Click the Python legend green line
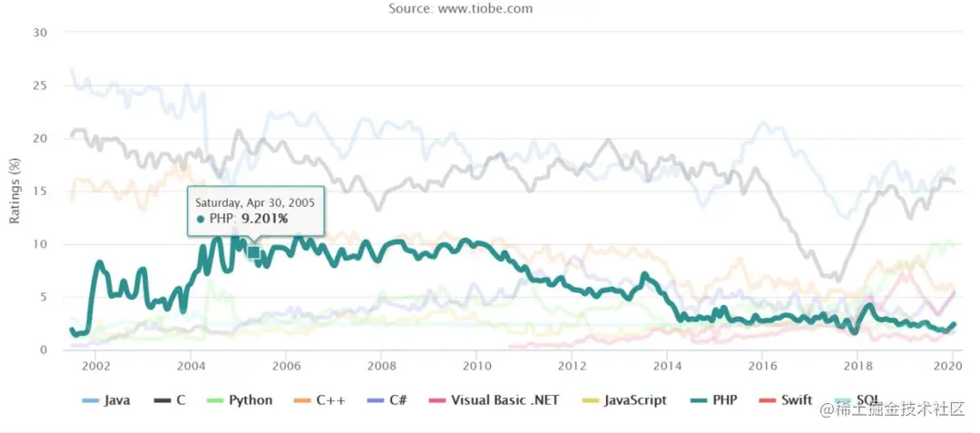Image resolution: width=980 pixels, height=433 pixels. pyautogui.click(x=216, y=400)
